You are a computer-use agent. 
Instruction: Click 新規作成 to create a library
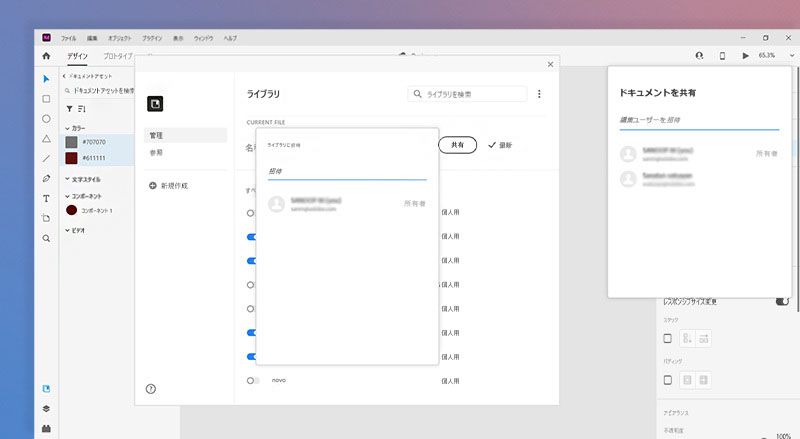point(168,186)
